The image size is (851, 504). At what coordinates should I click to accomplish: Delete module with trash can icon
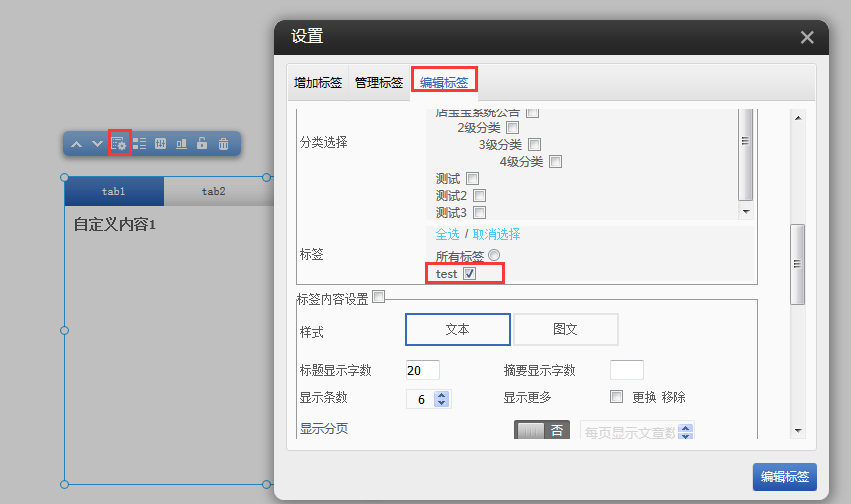pyautogui.click(x=223, y=144)
